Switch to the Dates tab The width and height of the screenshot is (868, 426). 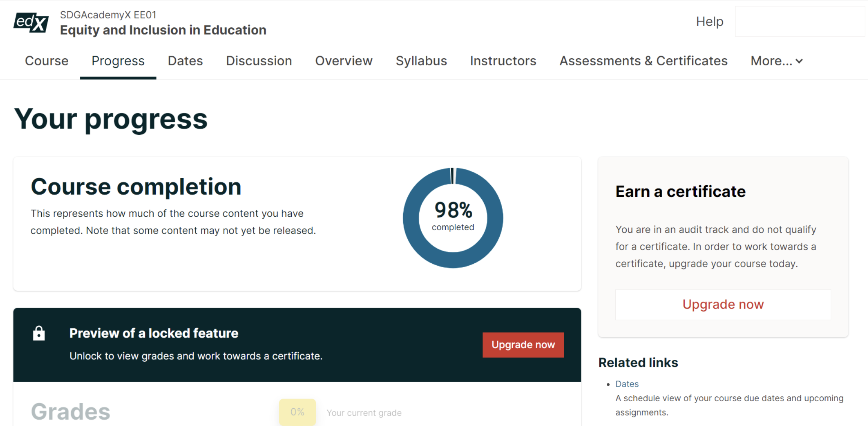[185, 61]
